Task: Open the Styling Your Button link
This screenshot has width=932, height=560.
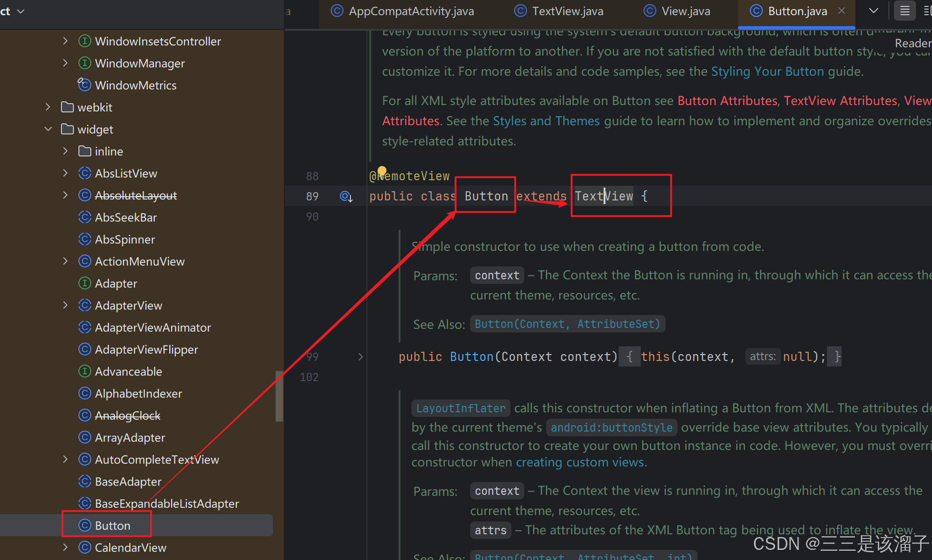Action: coord(767,72)
